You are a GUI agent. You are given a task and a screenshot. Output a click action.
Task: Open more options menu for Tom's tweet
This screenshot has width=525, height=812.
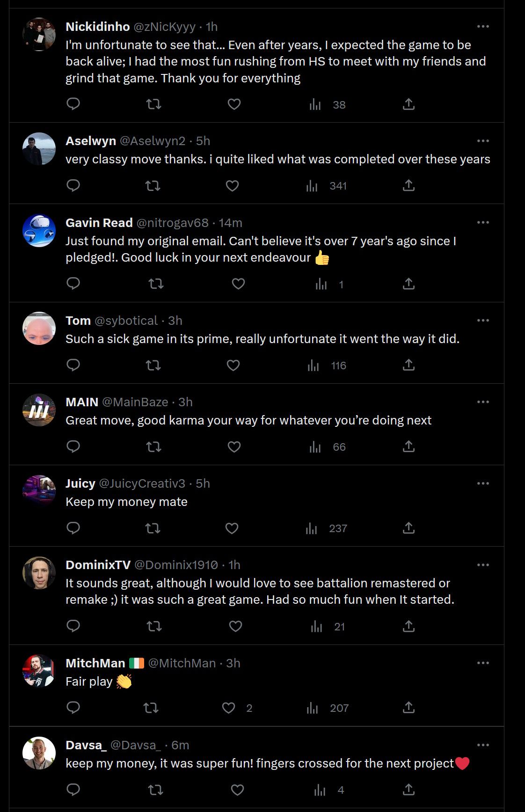point(483,321)
